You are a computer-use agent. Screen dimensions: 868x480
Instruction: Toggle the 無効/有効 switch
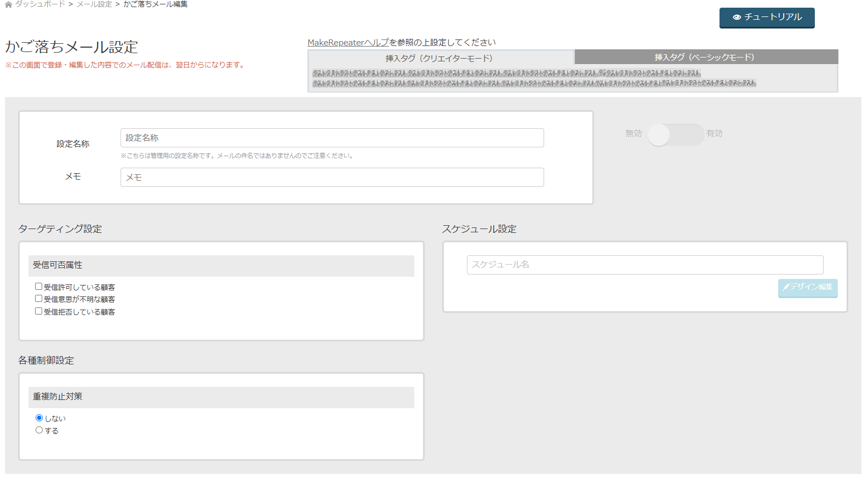(675, 134)
